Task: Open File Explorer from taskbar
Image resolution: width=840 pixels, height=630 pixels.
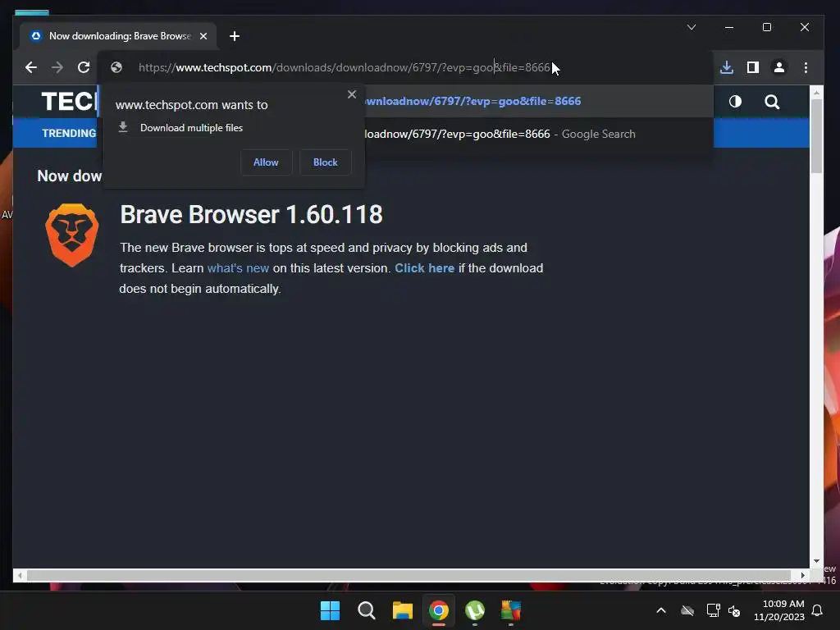Action: pos(402,610)
